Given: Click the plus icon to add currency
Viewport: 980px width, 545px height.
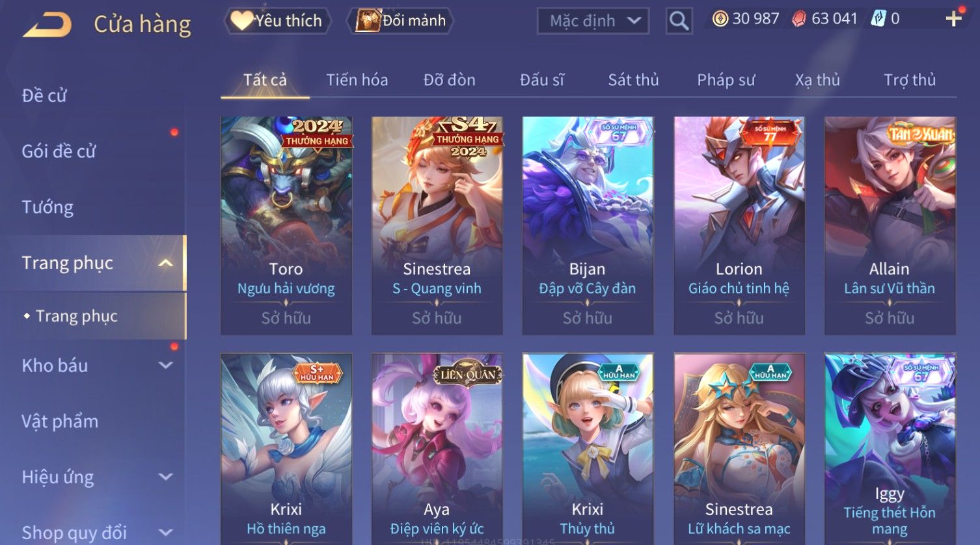Looking at the screenshot, I should click(x=953, y=19).
